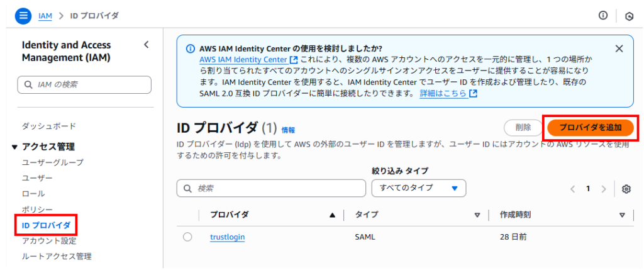Collapse the IAM sidebar with chevron

pyautogui.click(x=147, y=45)
